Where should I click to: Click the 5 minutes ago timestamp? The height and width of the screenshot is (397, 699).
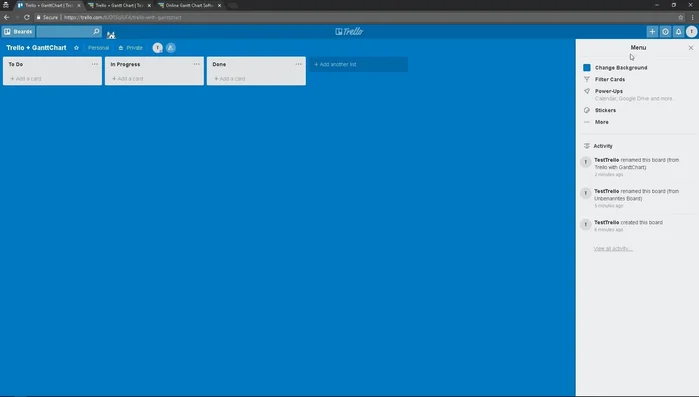[x=609, y=206]
